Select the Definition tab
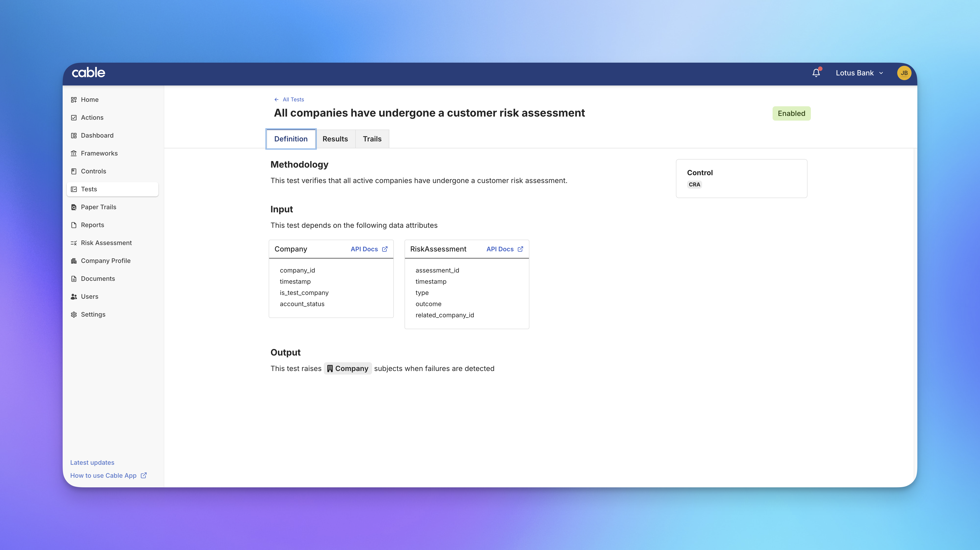 pyautogui.click(x=291, y=139)
